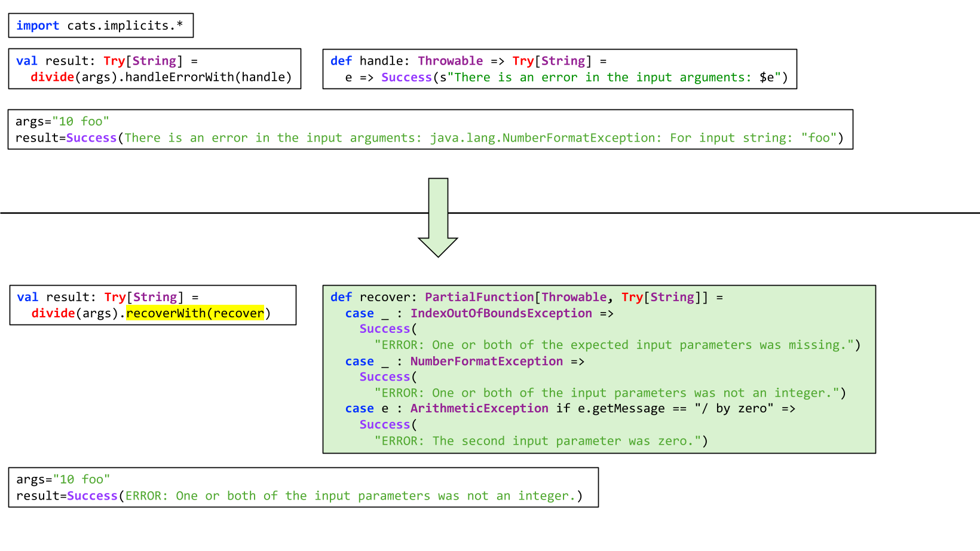This screenshot has width=980, height=551.
Task: Click 'case e : ArithmeticException' line
Action: (570, 409)
